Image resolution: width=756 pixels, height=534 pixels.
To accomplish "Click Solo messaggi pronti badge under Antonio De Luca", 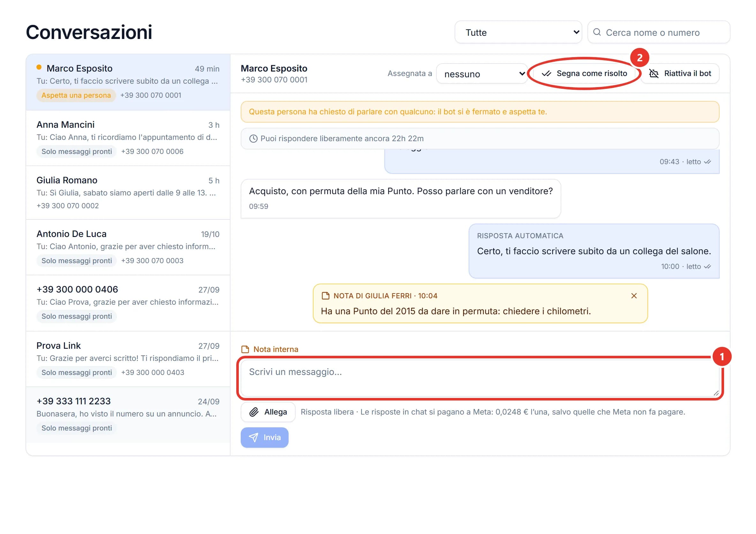I will coord(77,261).
